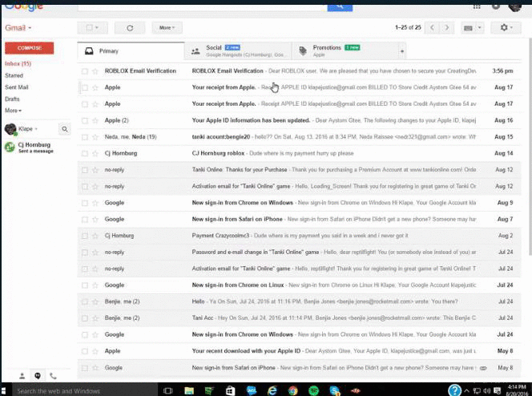532x396 pixels.
Task: Go to older messages page arrow
Action: (x=447, y=27)
